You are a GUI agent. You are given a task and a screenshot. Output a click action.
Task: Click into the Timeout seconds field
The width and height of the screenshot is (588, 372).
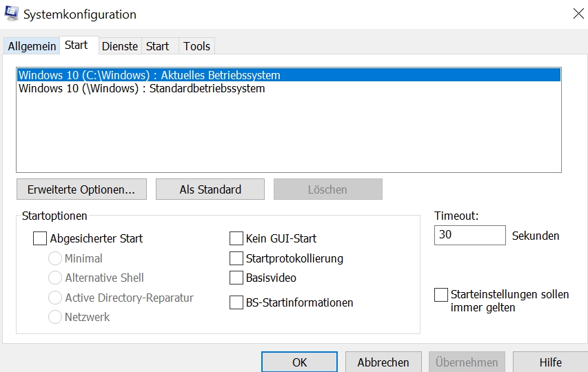point(470,235)
